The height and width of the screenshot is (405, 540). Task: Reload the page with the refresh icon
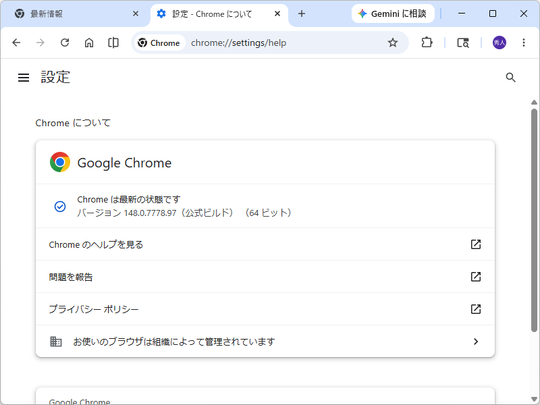(x=65, y=43)
